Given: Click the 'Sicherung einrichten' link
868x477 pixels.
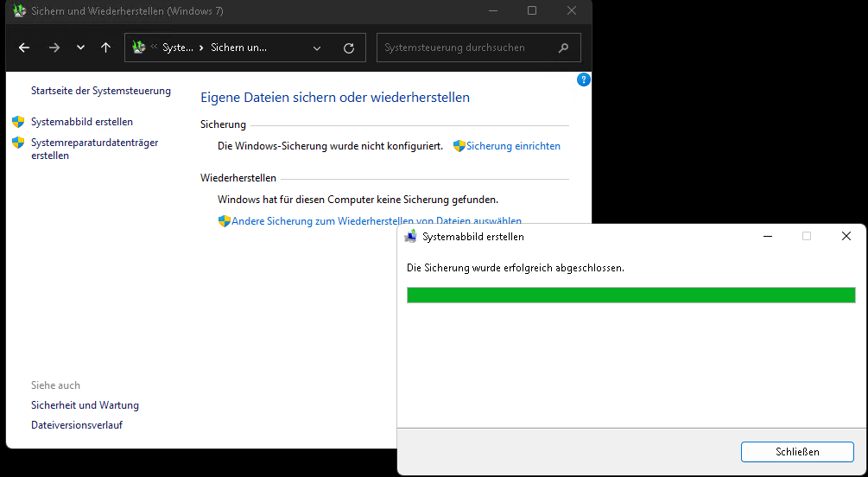Looking at the screenshot, I should [x=513, y=146].
